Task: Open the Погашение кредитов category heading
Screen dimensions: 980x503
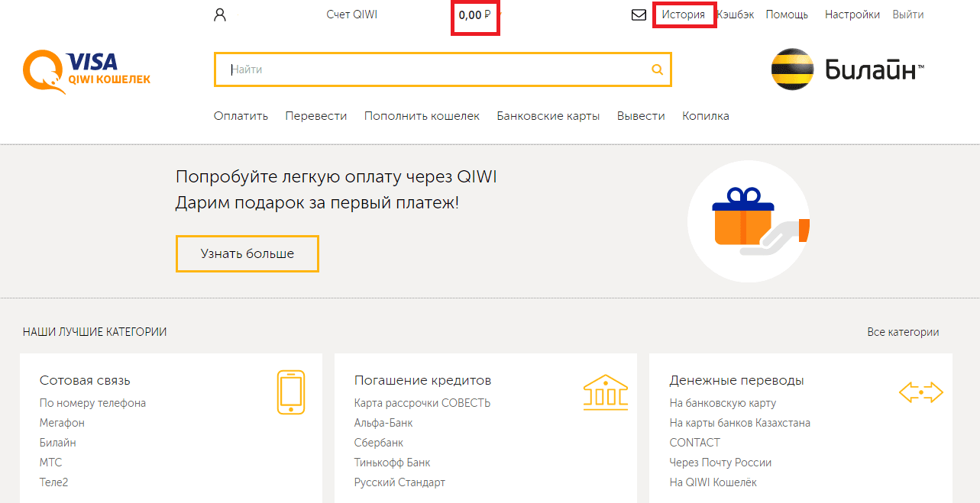Action: (x=422, y=380)
